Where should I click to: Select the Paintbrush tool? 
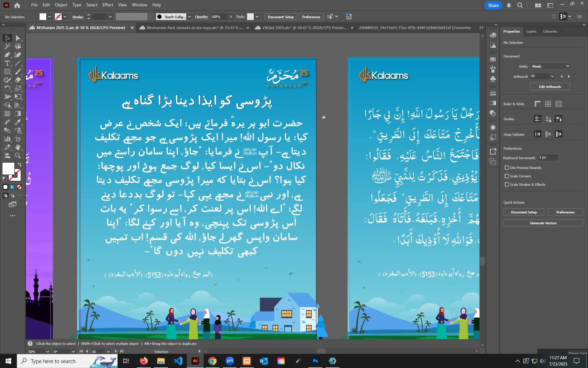(x=18, y=71)
